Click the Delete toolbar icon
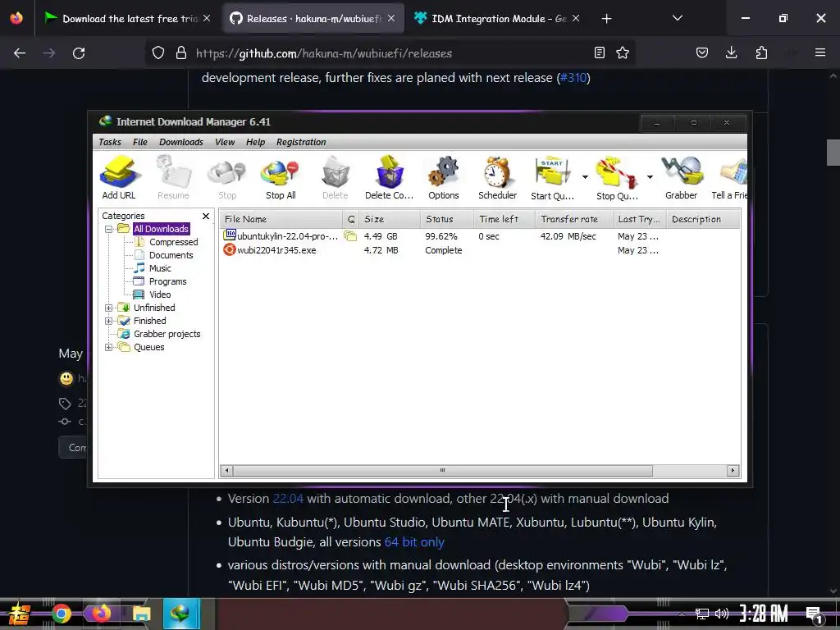The width and height of the screenshot is (840, 630). pyautogui.click(x=336, y=177)
